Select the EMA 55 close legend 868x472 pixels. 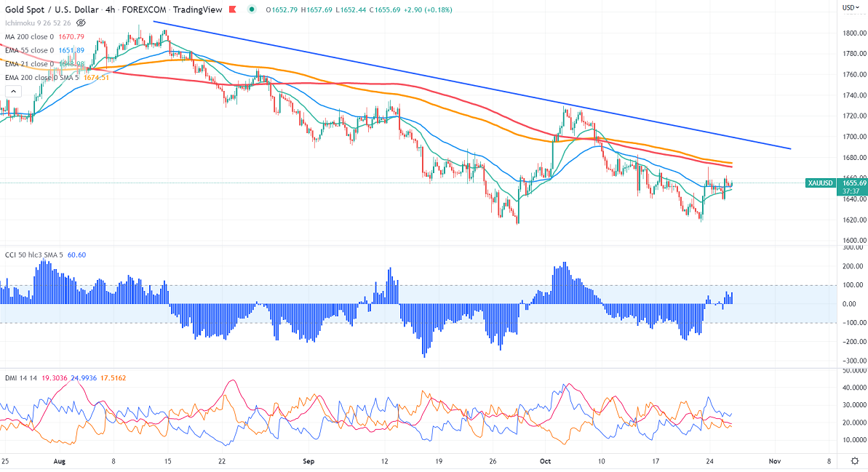click(x=29, y=50)
